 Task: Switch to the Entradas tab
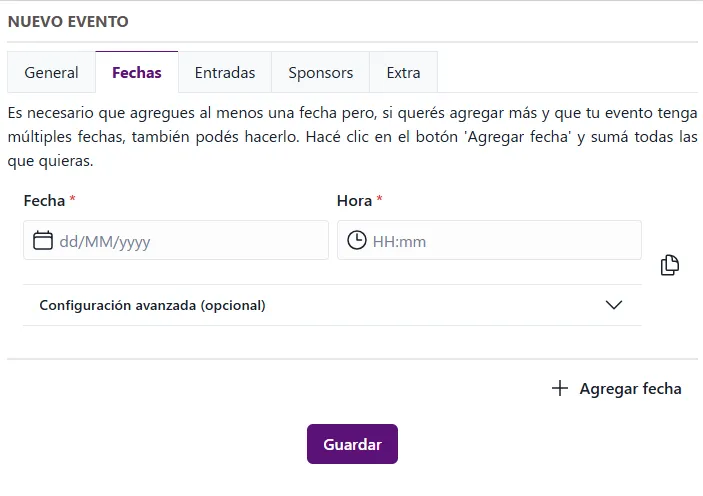point(225,72)
